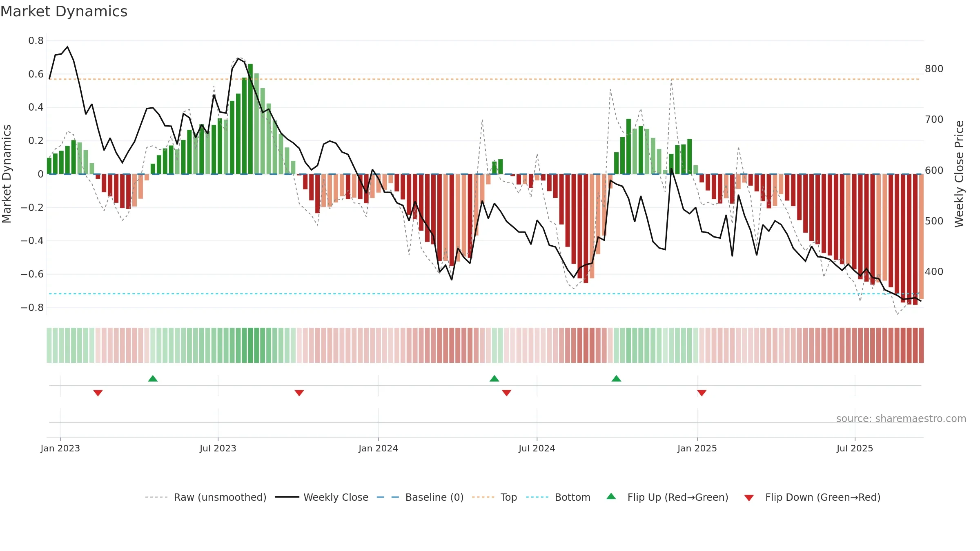Click the Jan 2024 axis label
Image resolution: width=980 pixels, height=551 pixels.
click(x=379, y=448)
